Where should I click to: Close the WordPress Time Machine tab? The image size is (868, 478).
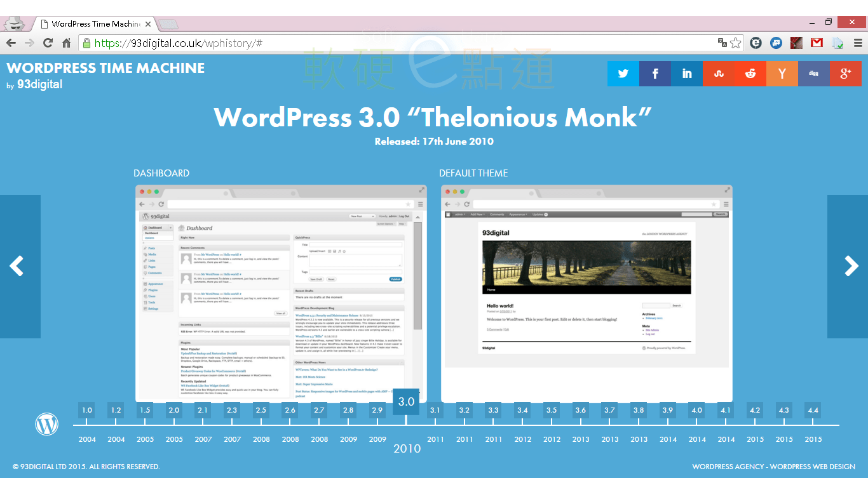(x=148, y=24)
